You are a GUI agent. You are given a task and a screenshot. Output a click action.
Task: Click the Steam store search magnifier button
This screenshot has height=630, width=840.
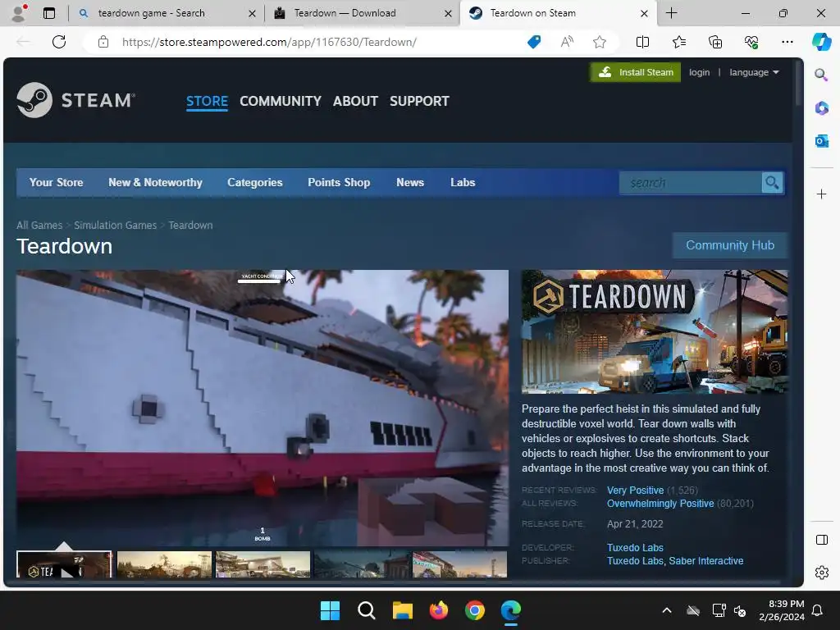[x=772, y=183]
